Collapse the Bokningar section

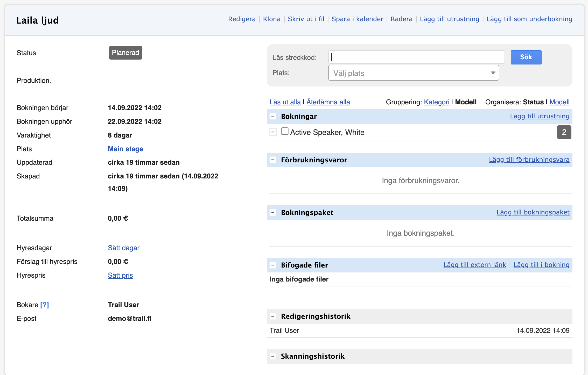272,117
